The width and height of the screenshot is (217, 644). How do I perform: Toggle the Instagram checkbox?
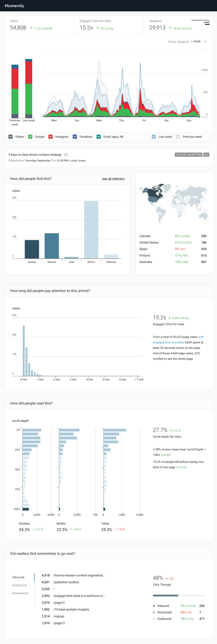click(x=51, y=137)
